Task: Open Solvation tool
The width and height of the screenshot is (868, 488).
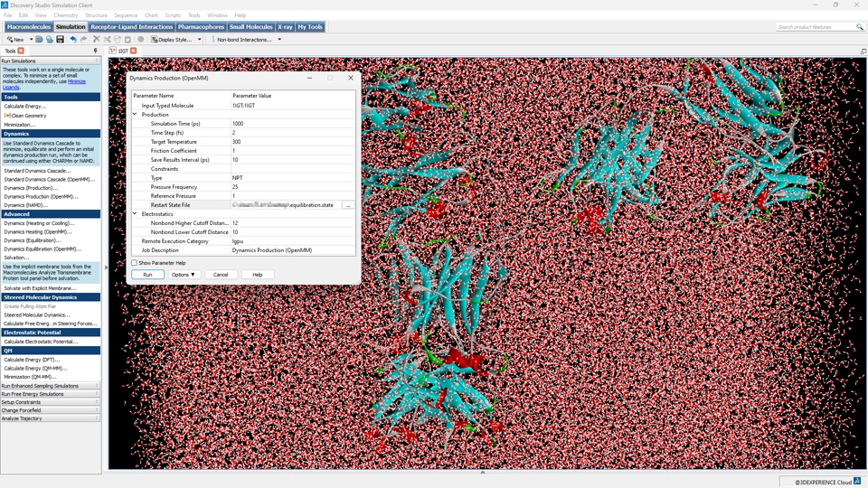Action: [x=16, y=258]
